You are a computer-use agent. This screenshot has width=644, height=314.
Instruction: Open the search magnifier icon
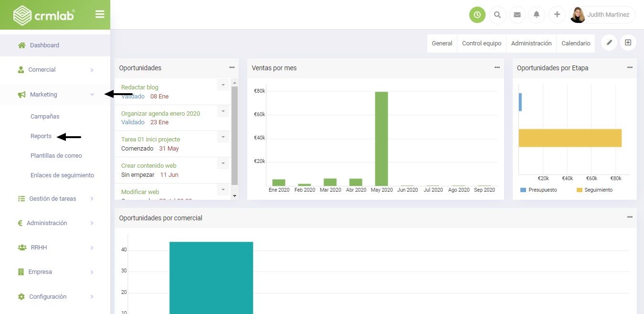[497, 15]
